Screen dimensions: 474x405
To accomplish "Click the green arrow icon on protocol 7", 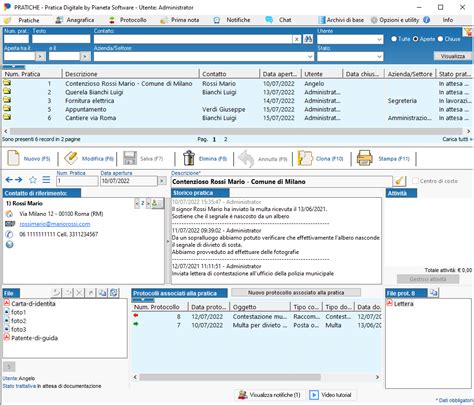I will click(x=136, y=324).
